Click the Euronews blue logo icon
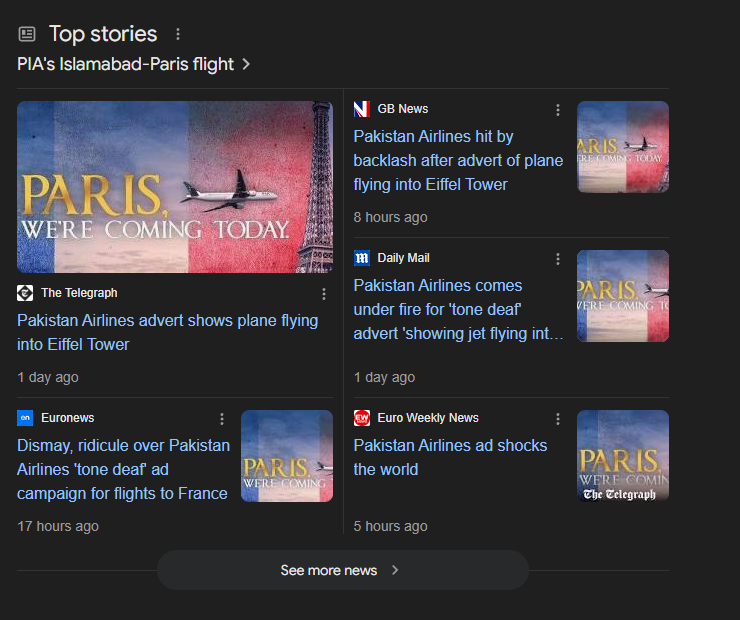 click(25, 418)
